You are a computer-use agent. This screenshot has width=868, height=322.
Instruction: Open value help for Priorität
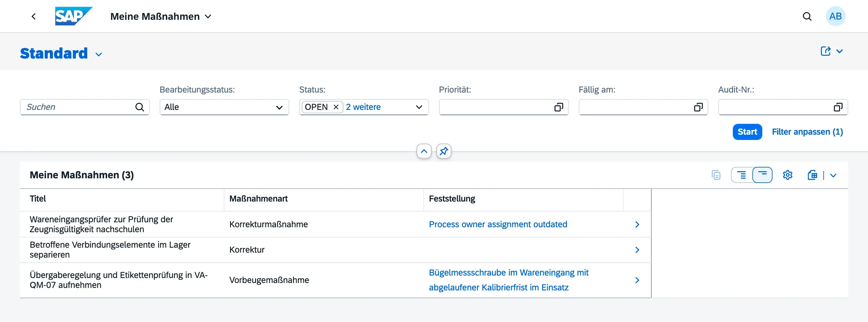point(559,107)
